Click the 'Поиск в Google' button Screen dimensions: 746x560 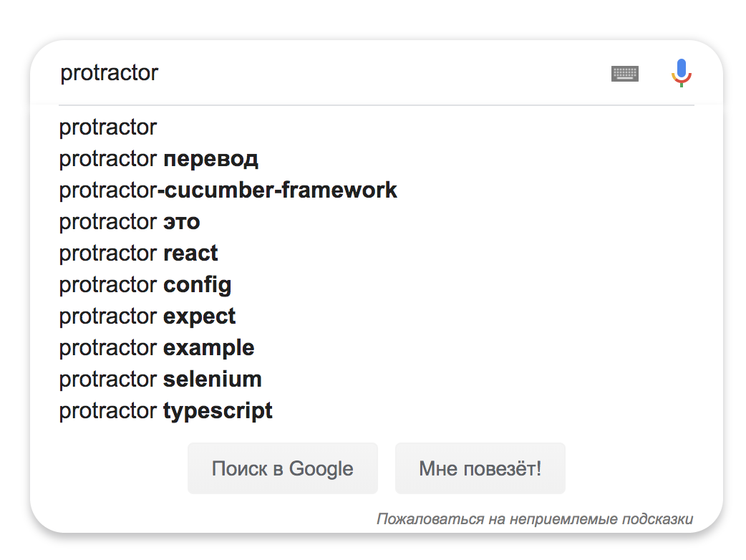coord(283,468)
